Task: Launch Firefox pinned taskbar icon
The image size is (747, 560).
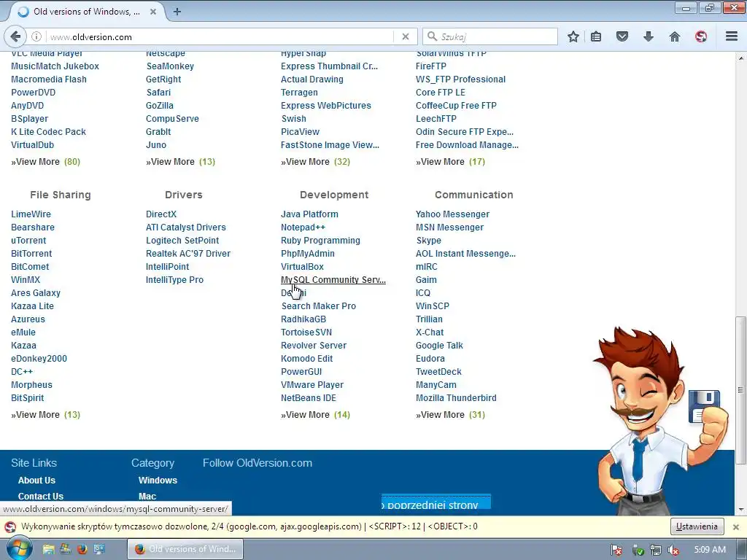Action: (82, 550)
